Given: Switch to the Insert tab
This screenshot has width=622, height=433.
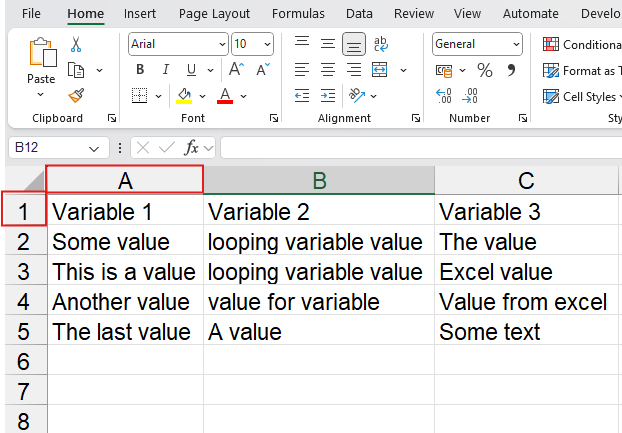Looking at the screenshot, I should point(140,13).
